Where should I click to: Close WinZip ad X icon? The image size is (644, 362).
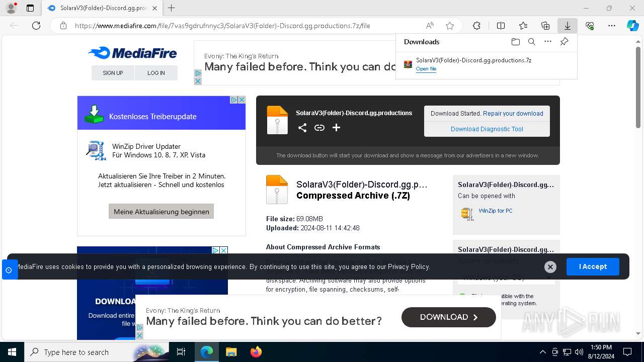coord(242,100)
